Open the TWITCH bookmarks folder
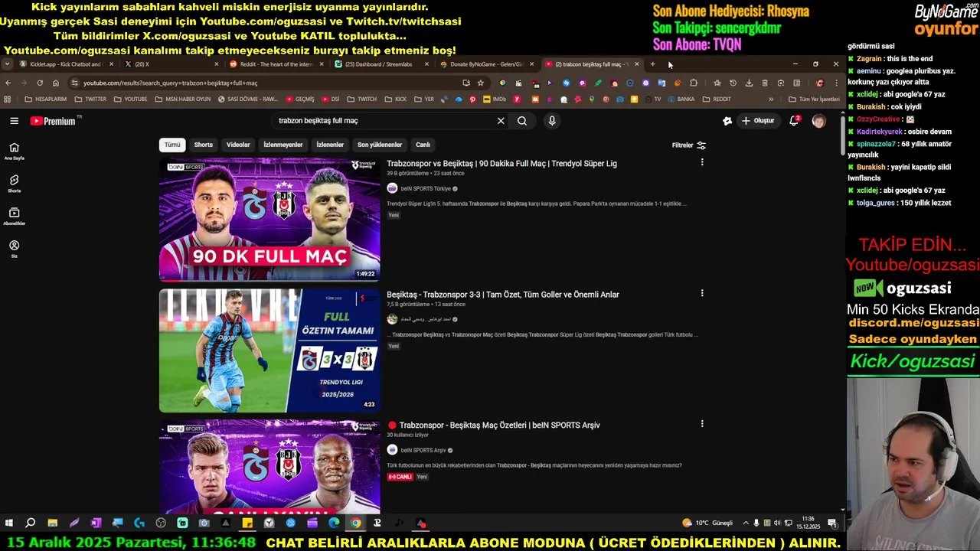This screenshot has height=551, width=980. (x=361, y=99)
